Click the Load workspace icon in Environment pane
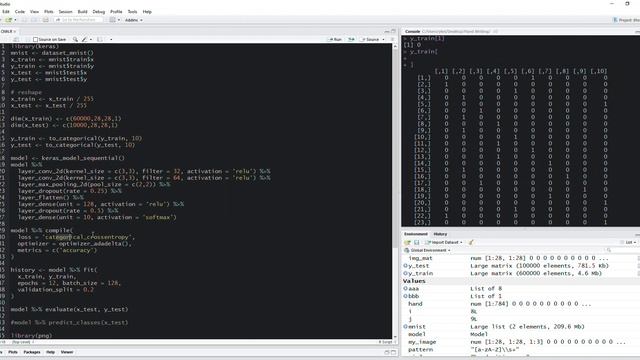Viewport: 640px width, 360px height. pyautogui.click(x=407, y=242)
